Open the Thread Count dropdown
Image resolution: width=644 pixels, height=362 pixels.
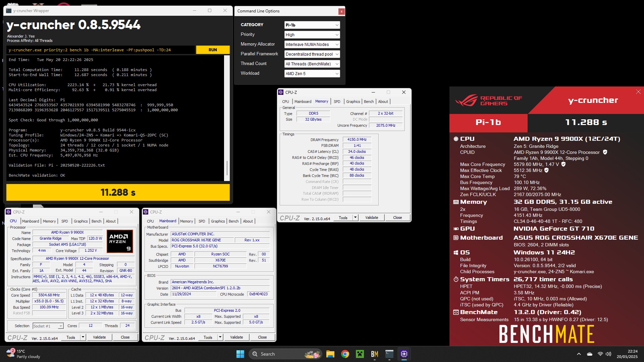click(312, 64)
